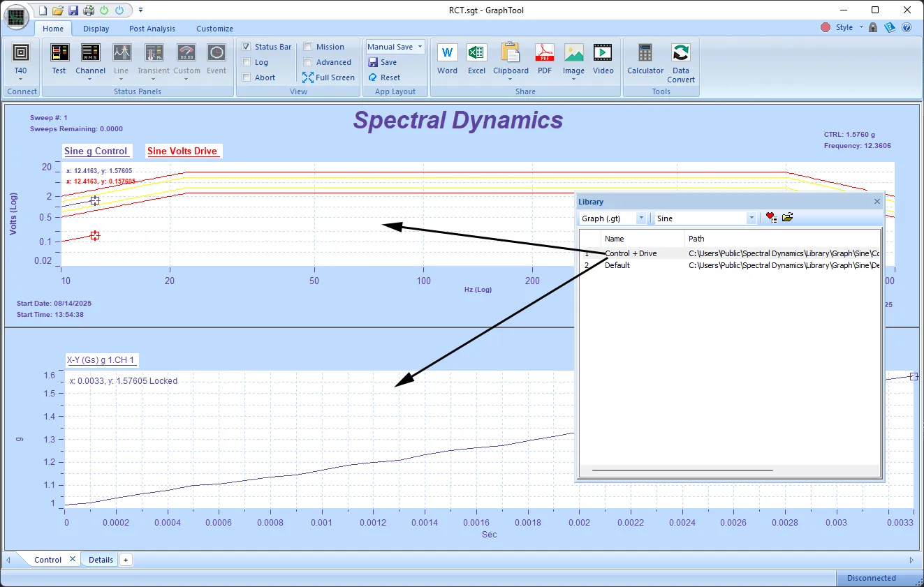Enable the Mission view checkbox

click(x=306, y=47)
